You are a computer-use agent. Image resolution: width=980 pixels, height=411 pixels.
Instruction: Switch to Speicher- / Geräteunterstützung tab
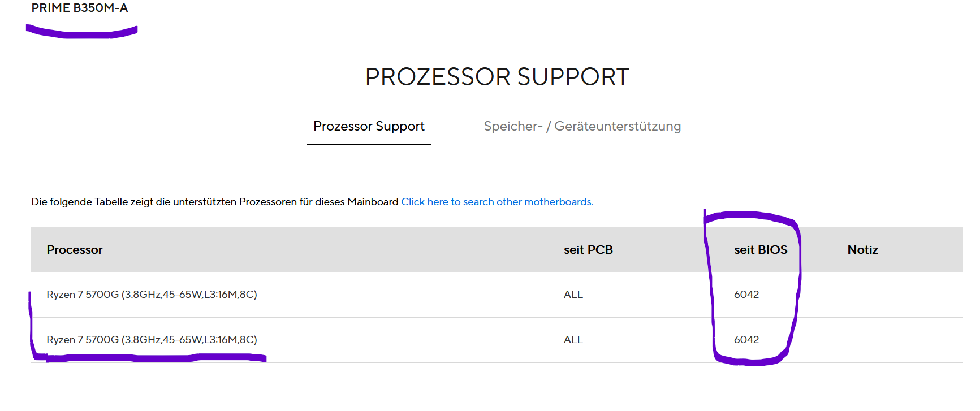point(582,126)
